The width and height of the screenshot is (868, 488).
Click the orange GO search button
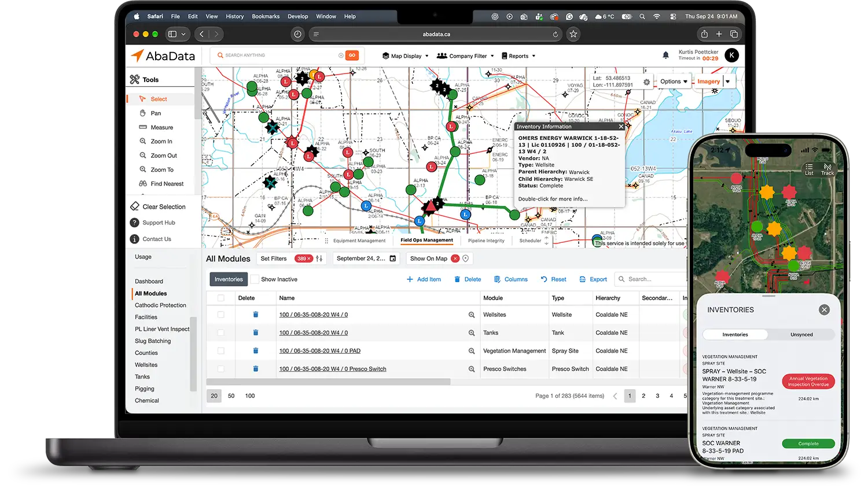[352, 56]
